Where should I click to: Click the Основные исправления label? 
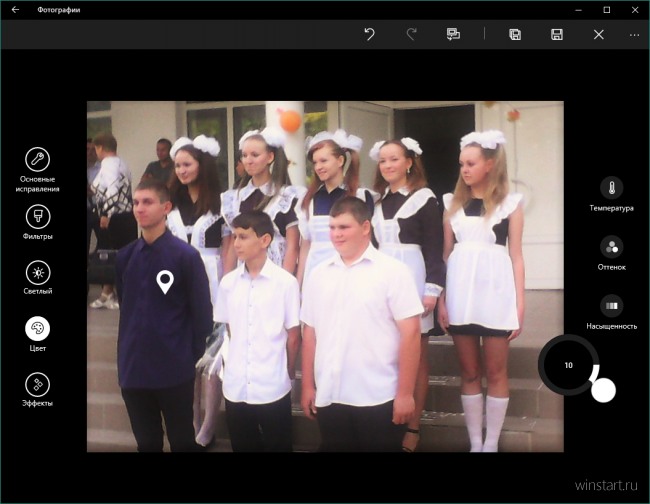click(38, 184)
